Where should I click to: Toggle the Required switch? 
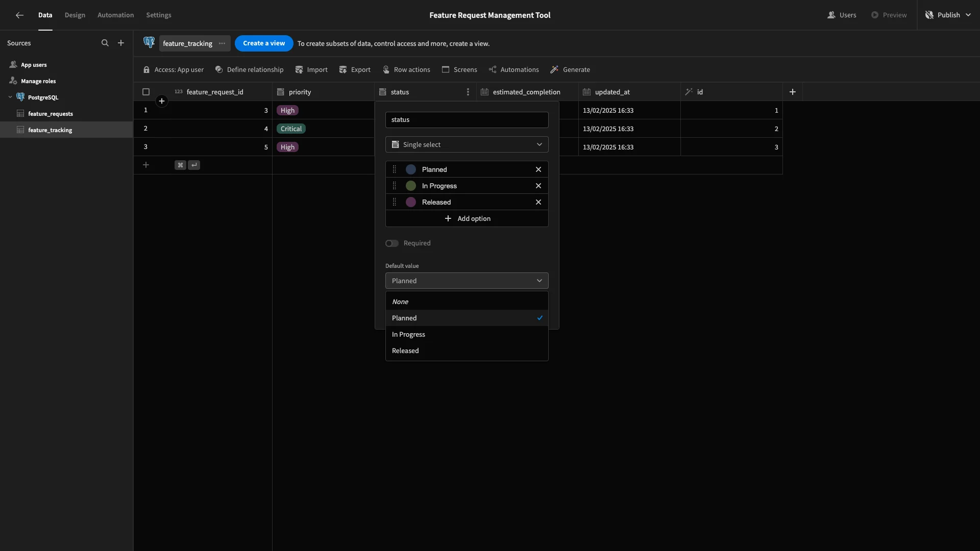click(392, 243)
